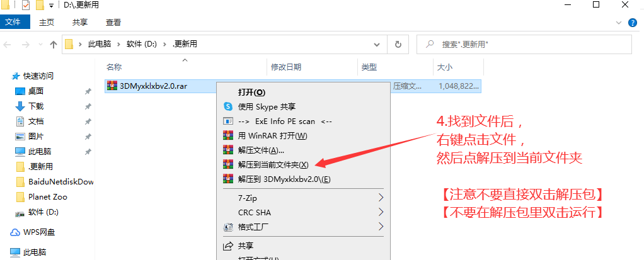Click the help question mark icon
Image resolution: width=644 pixels, height=260 pixels.
pos(633,23)
